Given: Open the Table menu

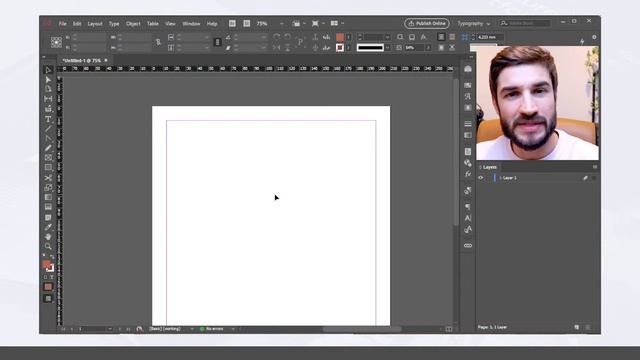Looking at the screenshot, I should [153, 24].
